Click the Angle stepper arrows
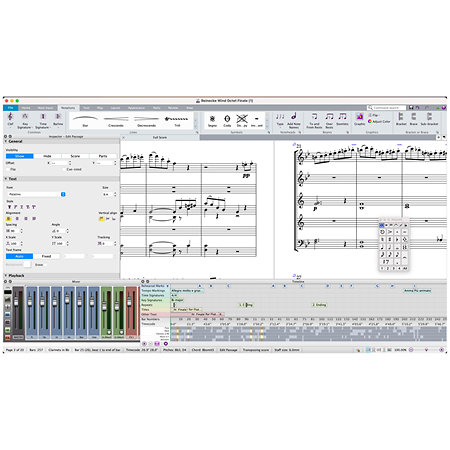Viewport: 450px width, 450px height. pyautogui.click(x=68, y=231)
